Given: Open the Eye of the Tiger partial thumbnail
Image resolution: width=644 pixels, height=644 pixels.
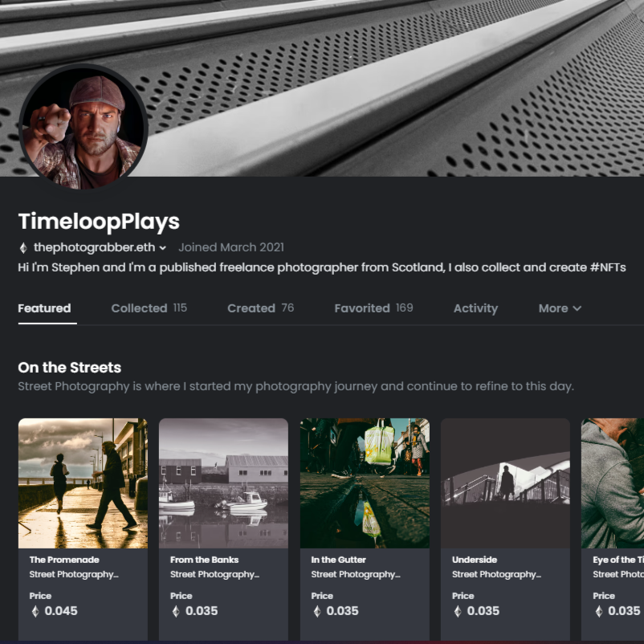Looking at the screenshot, I should (x=613, y=483).
